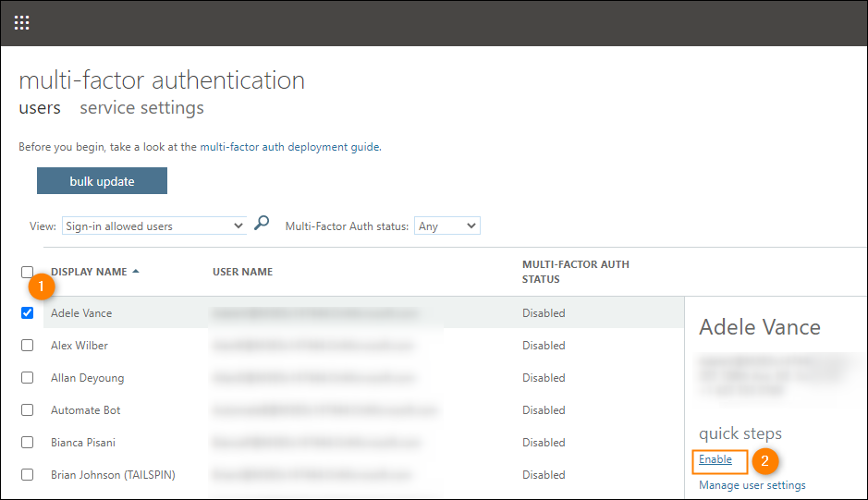868x500 pixels.
Task: Click Disabled status in Adele Vance row
Action: coord(544,312)
